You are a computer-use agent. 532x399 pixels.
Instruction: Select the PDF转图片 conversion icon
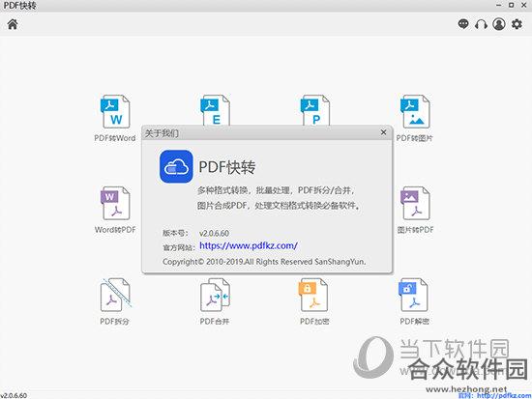(415, 111)
